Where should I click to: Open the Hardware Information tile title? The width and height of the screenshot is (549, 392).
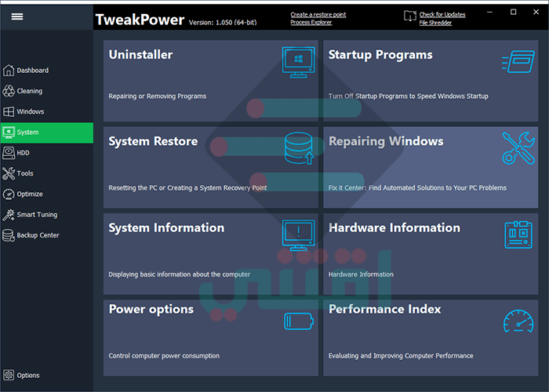pyautogui.click(x=394, y=228)
